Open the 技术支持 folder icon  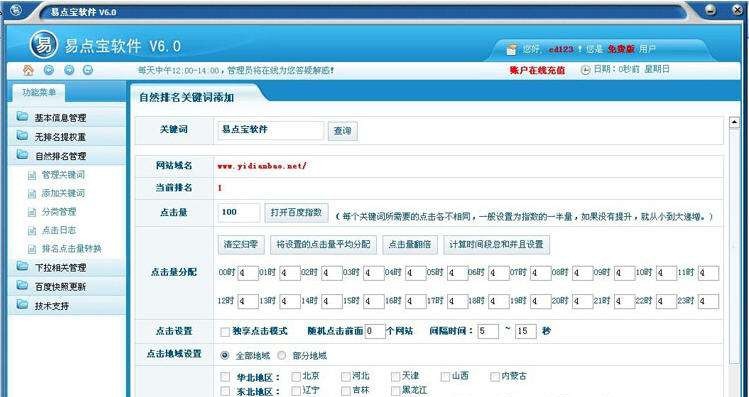(22, 305)
